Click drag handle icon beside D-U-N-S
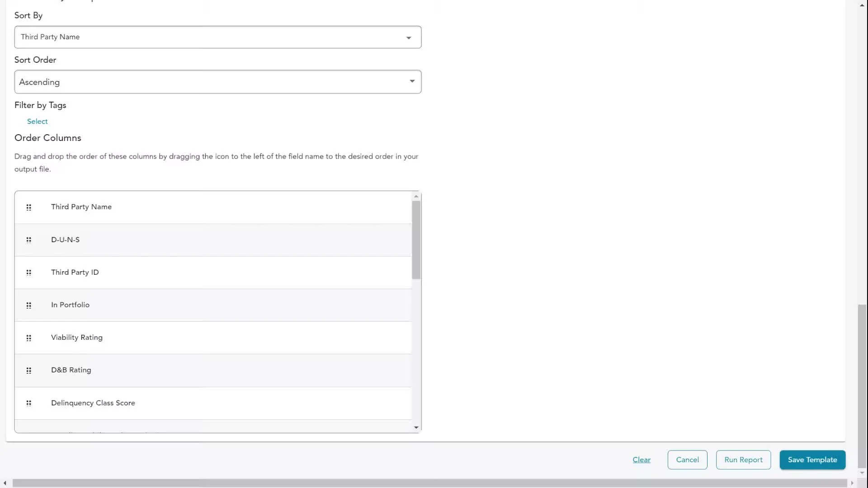 coord(28,240)
